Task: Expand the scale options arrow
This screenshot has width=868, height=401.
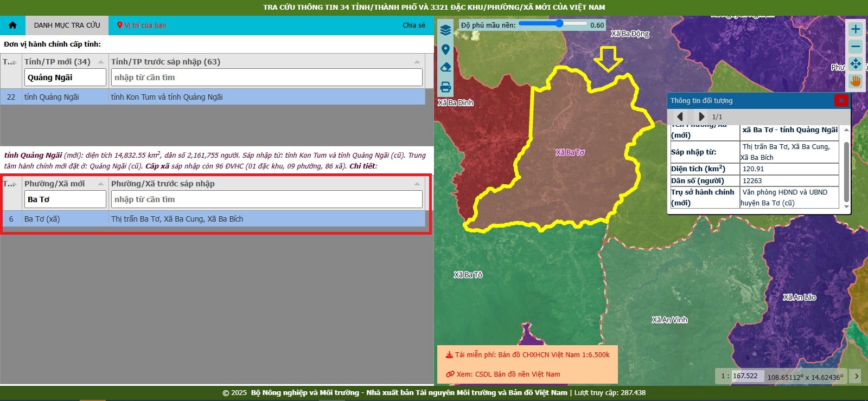Action: [x=856, y=376]
